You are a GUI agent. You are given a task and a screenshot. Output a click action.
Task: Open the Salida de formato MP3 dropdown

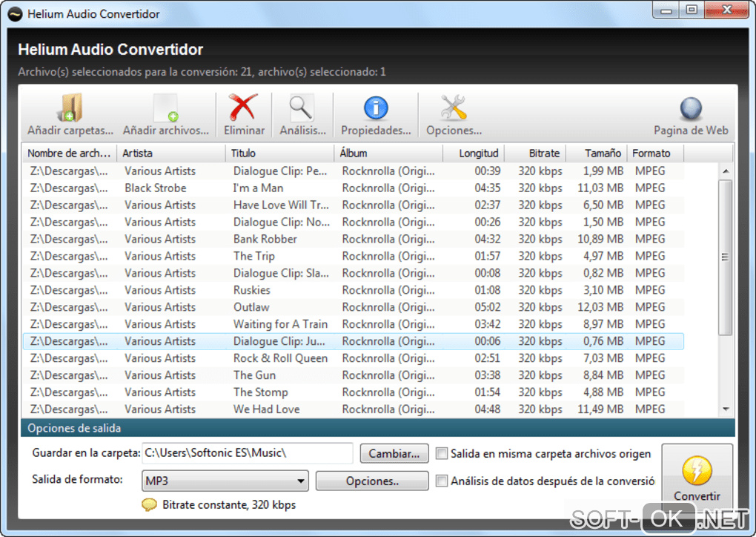[225, 481]
